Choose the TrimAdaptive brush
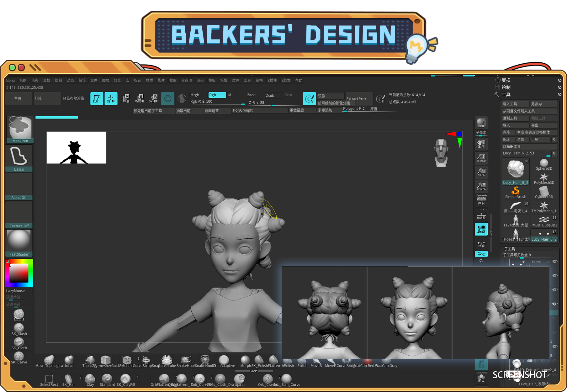This screenshot has width=567, height=392. (224, 362)
